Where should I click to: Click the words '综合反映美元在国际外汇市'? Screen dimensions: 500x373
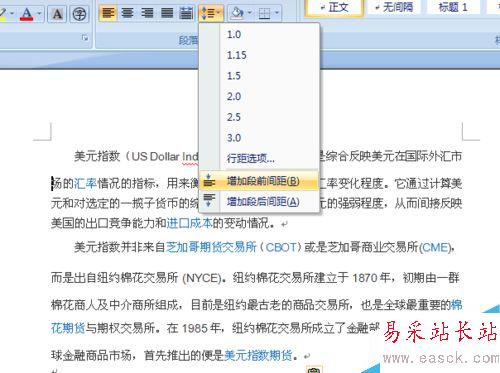point(394,156)
